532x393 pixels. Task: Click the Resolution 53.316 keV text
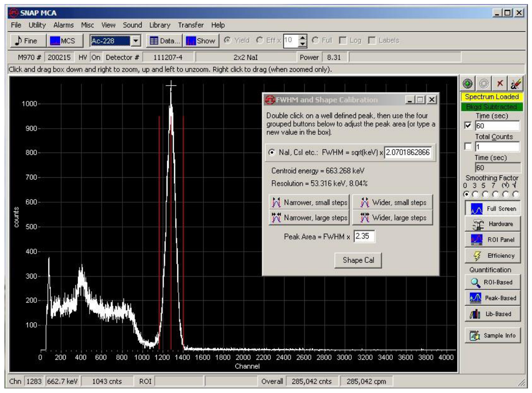point(319,184)
